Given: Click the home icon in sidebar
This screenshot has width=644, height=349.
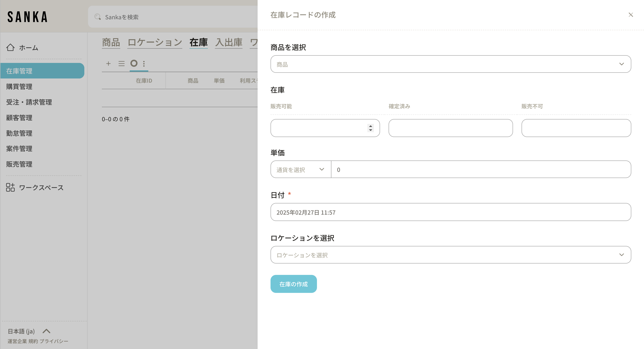Looking at the screenshot, I should point(11,48).
